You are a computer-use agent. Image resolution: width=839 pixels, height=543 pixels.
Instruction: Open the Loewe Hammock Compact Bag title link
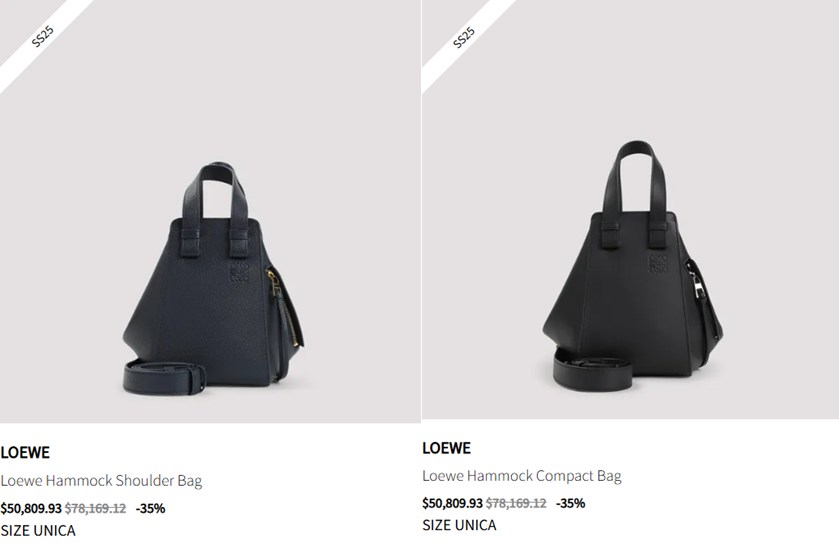522,476
